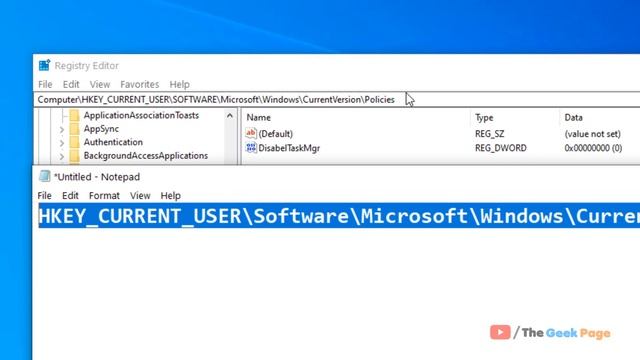The width and height of the screenshot is (640, 360).
Task: Open Registry Editor File menu
Action: tap(45, 84)
